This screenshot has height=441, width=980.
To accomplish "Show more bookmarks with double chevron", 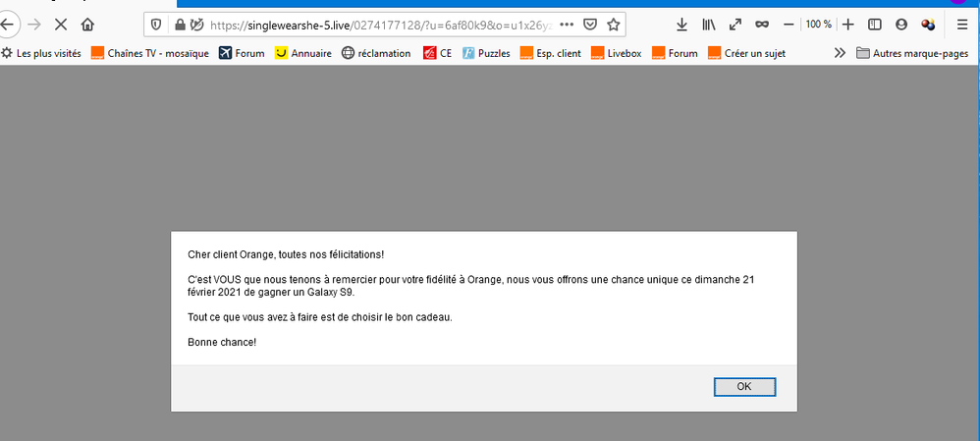I will coord(840,53).
